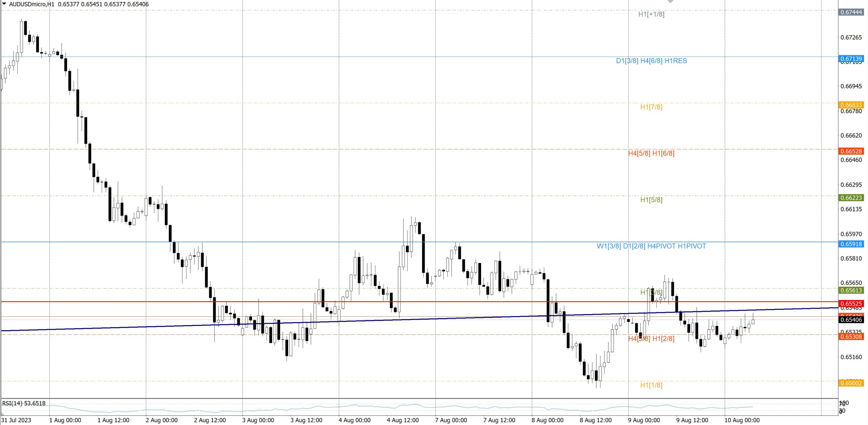The height and width of the screenshot is (425, 868).
Task: Click the chart shift triangle marker at top
Action: pyautogui.click(x=670, y=1)
